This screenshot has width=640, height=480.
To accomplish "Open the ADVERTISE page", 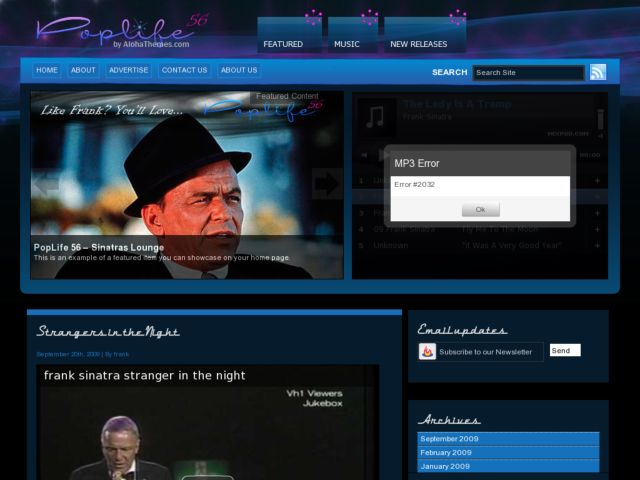I will pyautogui.click(x=129, y=70).
